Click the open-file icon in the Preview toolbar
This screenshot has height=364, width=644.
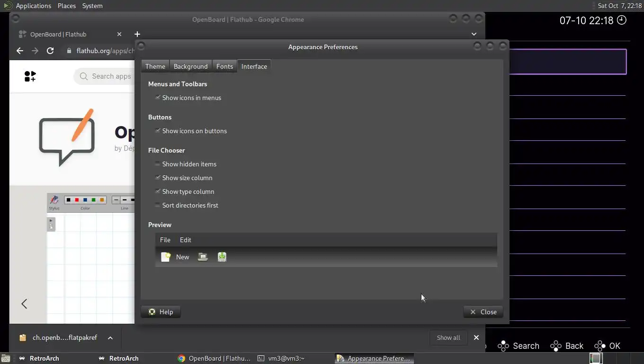(203, 257)
